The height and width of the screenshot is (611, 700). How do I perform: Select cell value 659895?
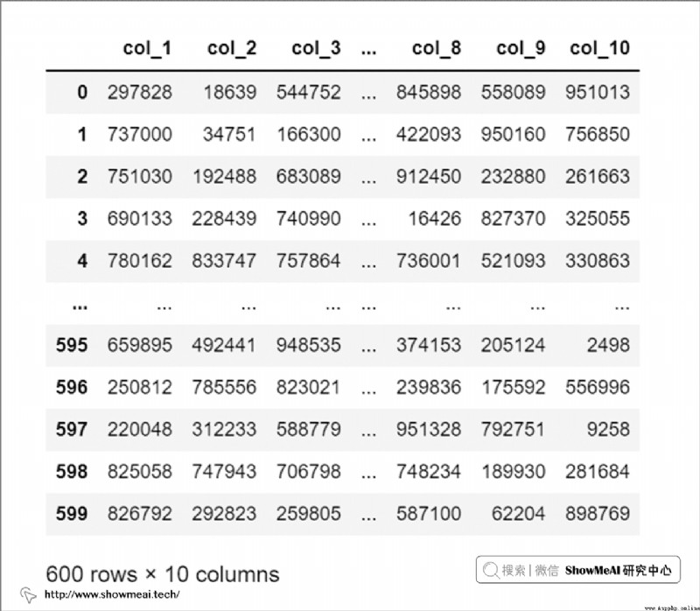click(x=140, y=345)
